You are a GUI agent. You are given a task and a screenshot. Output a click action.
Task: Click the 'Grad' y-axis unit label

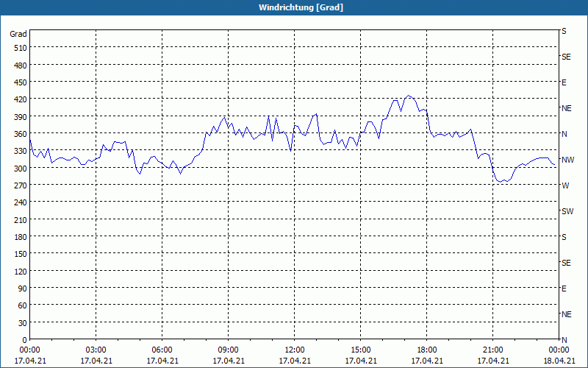click(x=18, y=34)
